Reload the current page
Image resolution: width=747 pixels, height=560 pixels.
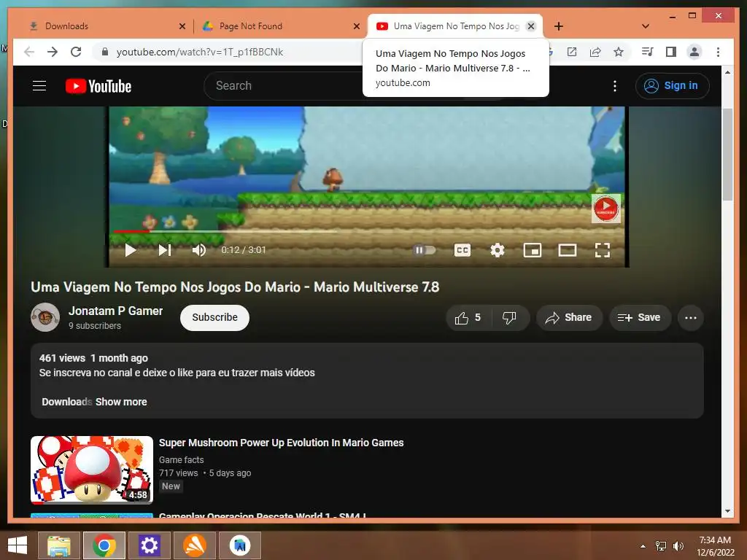tap(76, 52)
